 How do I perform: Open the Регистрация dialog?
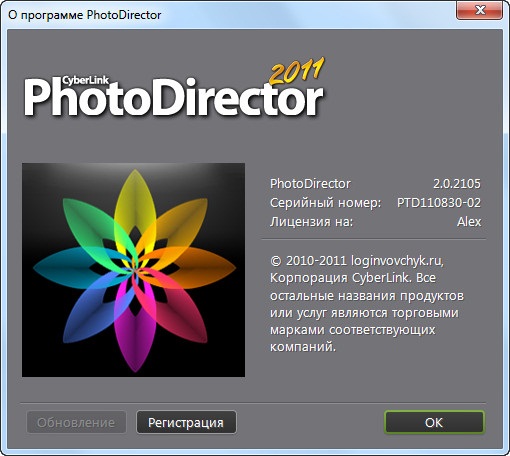click(186, 422)
